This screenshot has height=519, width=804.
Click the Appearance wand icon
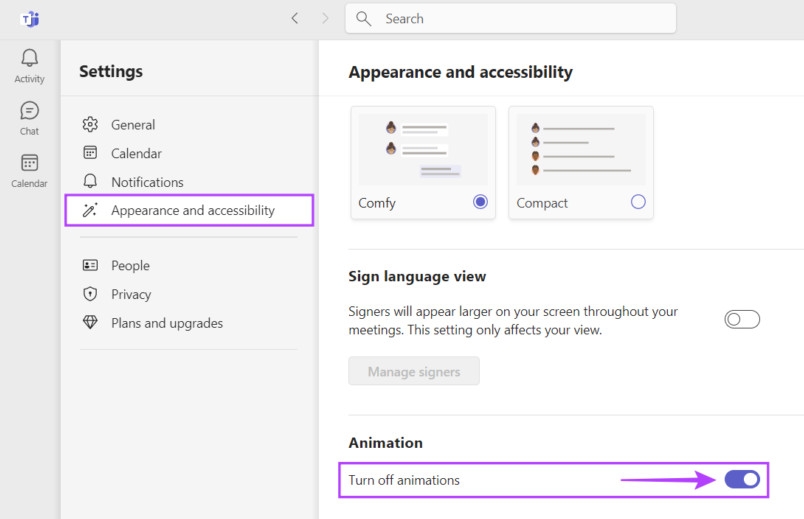[90, 210]
